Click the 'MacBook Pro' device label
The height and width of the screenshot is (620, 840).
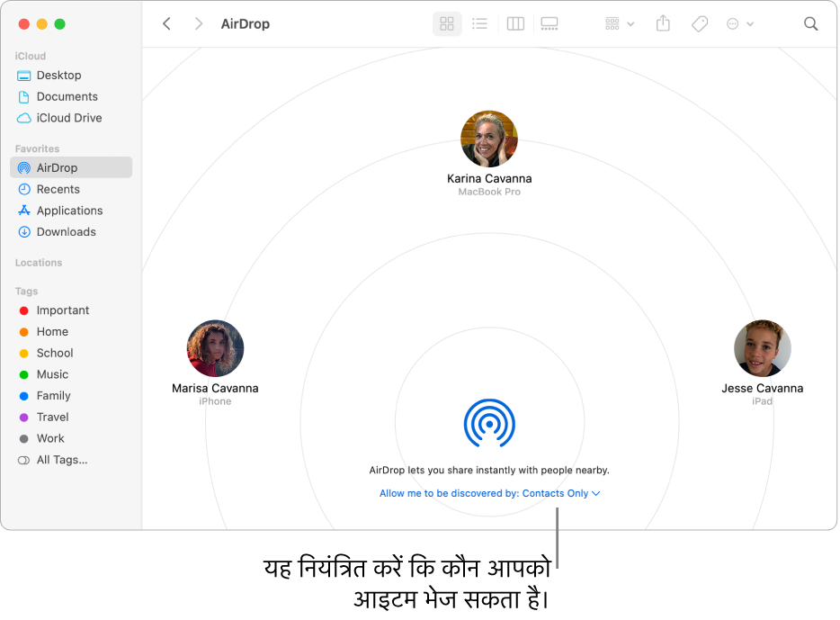pos(489,192)
